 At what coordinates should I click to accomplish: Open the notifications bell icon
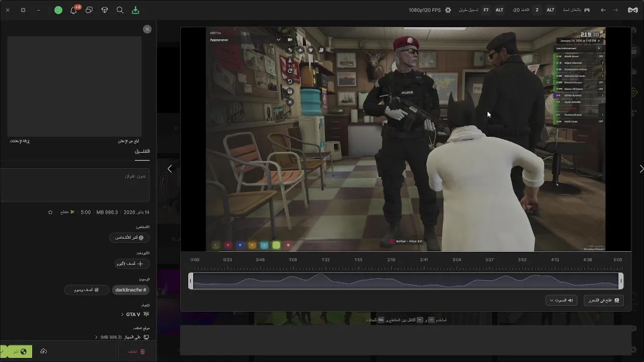tap(73, 10)
